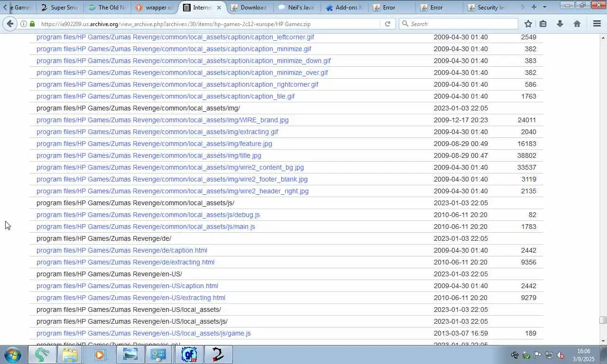
Task: Open wire2_header_right.jpg link
Action: point(173,191)
